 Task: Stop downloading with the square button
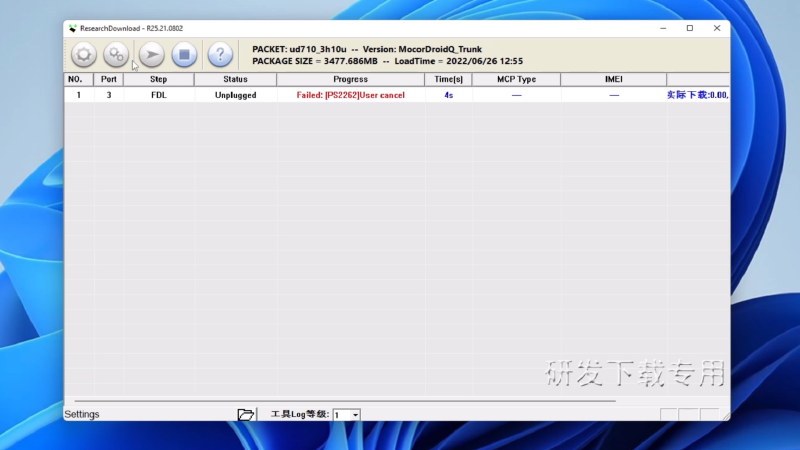coord(184,55)
